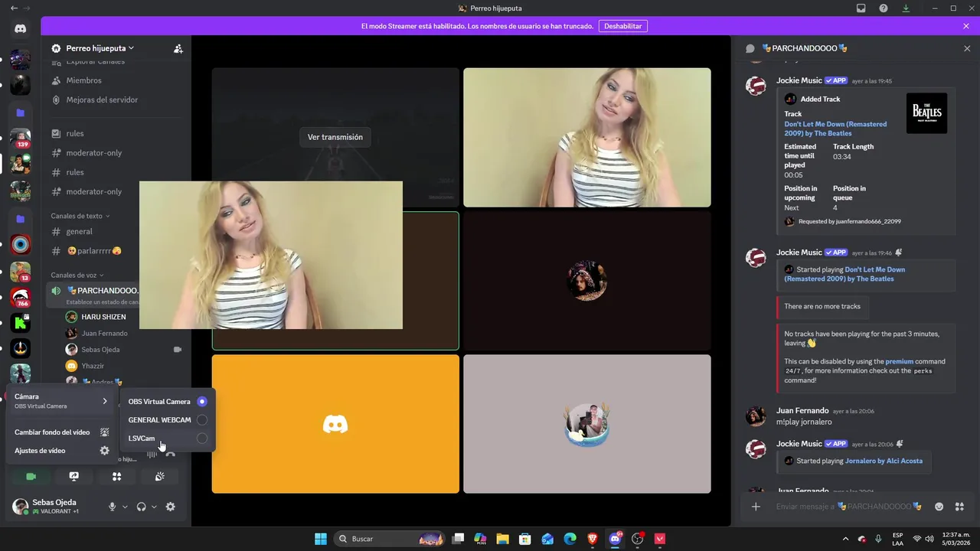Screen dimensions: 980x551
Task: Click the Juan Fernando voice participant
Action: (x=103, y=333)
